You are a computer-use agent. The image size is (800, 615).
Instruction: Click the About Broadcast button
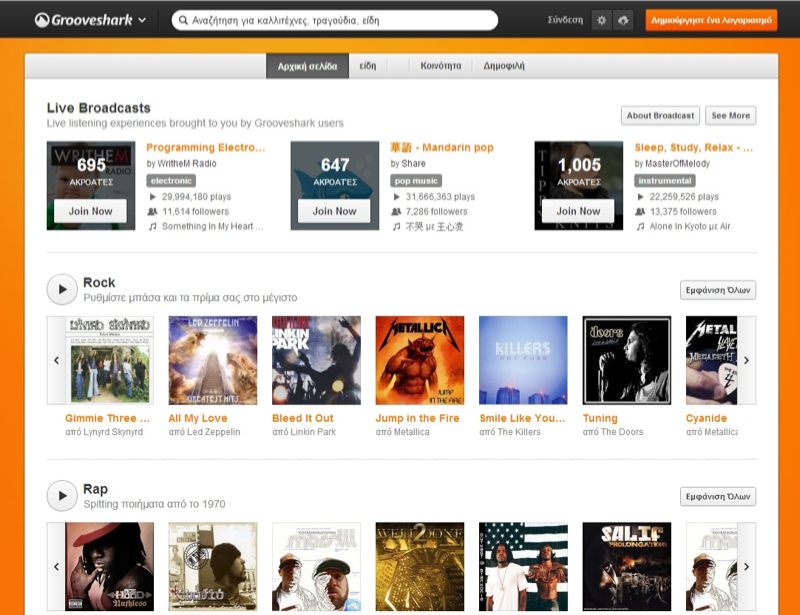[x=660, y=115]
